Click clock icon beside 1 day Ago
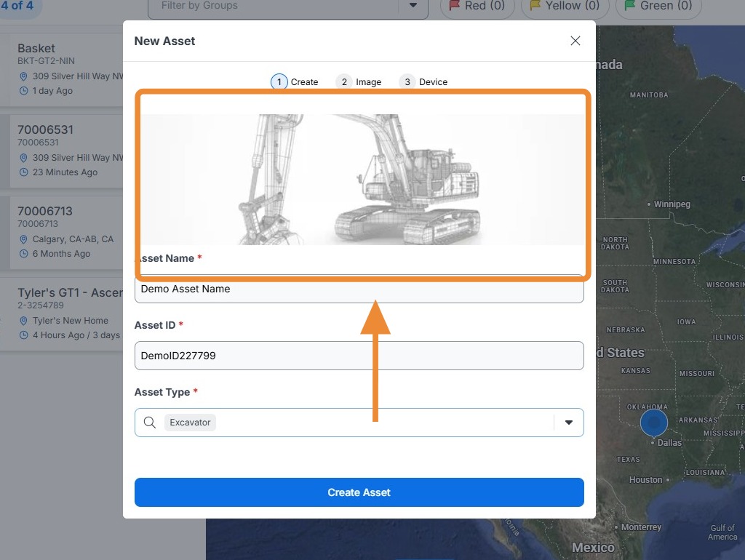 tap(23, 91)
